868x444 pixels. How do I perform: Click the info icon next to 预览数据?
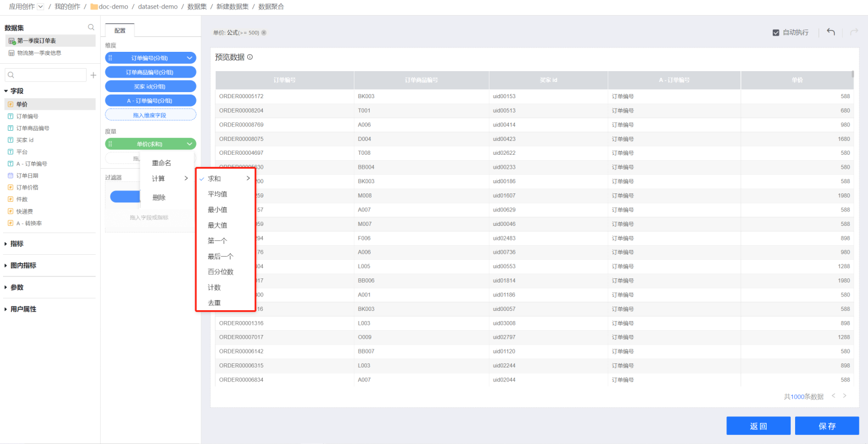click(250, 57)
